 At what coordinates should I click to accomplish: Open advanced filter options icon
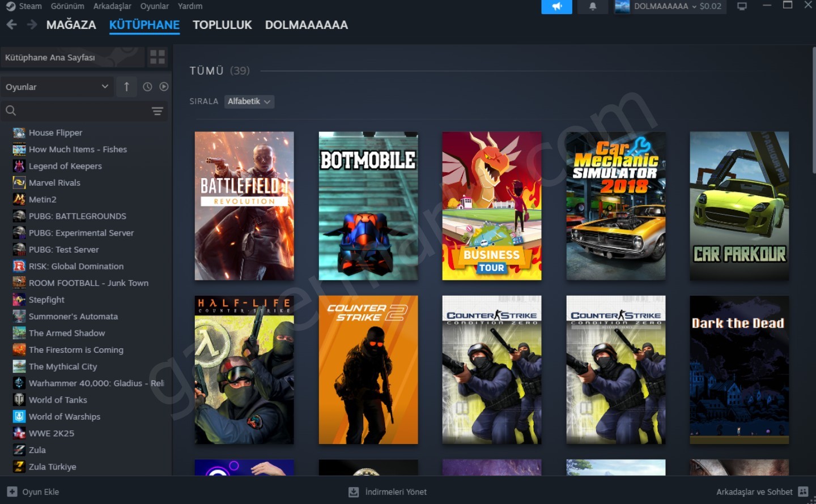pos(158,111)
